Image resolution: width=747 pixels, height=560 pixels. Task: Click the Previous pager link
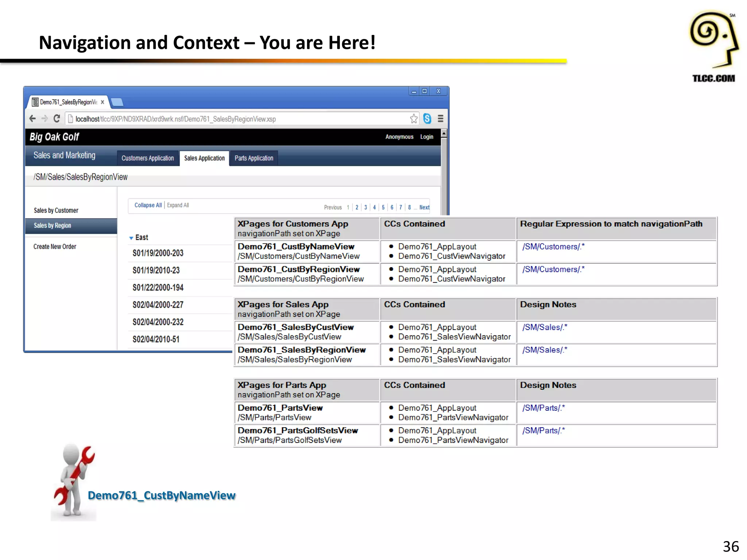click(333, 207)
